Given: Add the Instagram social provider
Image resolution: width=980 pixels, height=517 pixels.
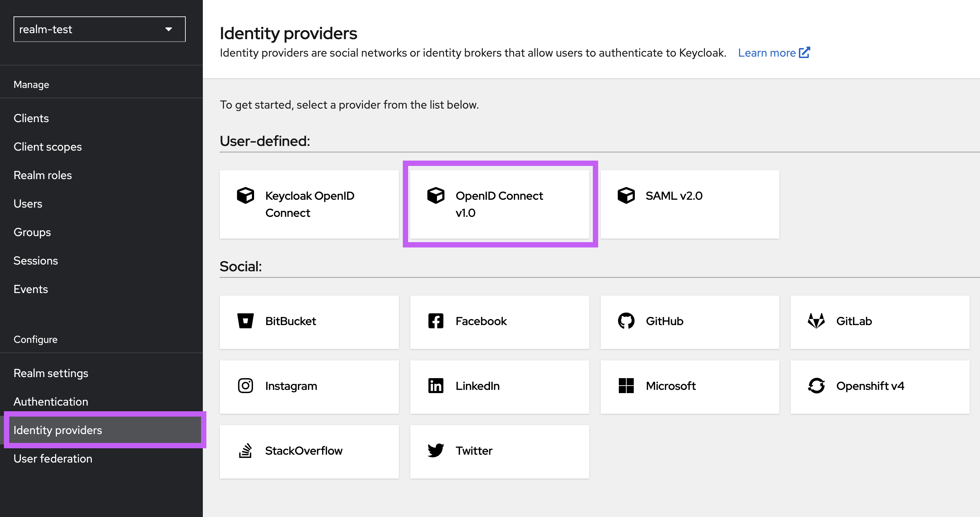Looking at the screenshot, I should pyautogui.click(x=309, y=387).
